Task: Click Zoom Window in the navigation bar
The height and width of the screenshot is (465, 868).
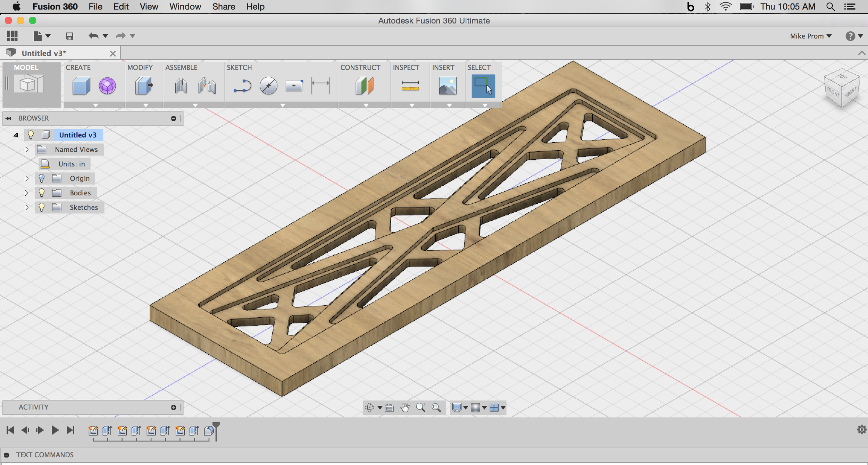Action: click(436, 408)
